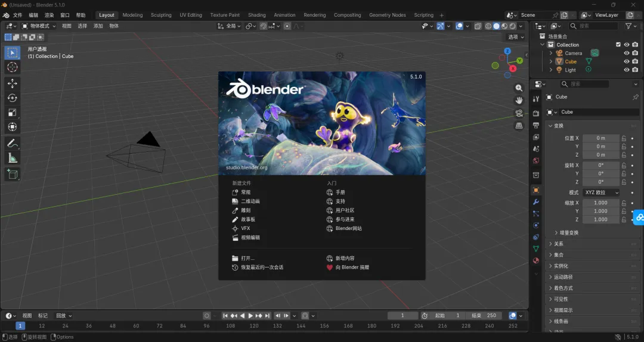Open the File menu
The height and width of the screenshot is (342, 644).
click(x=18, y=15)
